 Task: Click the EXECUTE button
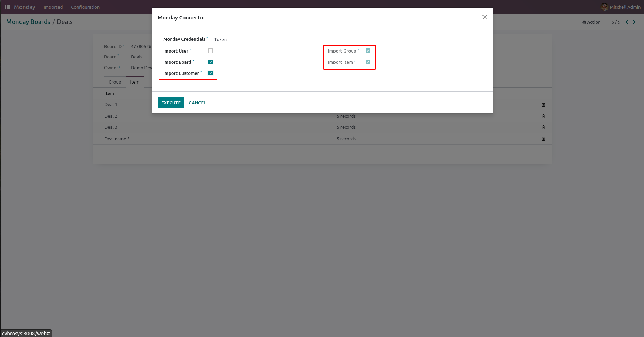[x=171, y=103]
